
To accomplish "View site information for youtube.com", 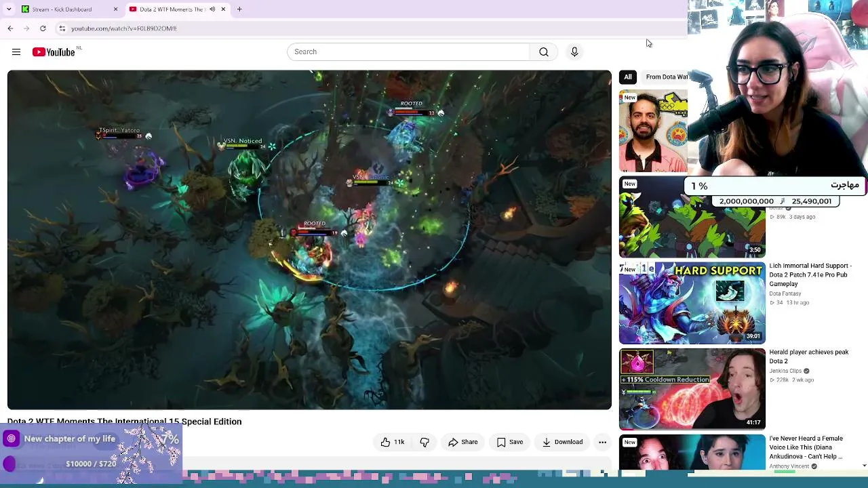I will pyautogui.click(x=62, y=28).
